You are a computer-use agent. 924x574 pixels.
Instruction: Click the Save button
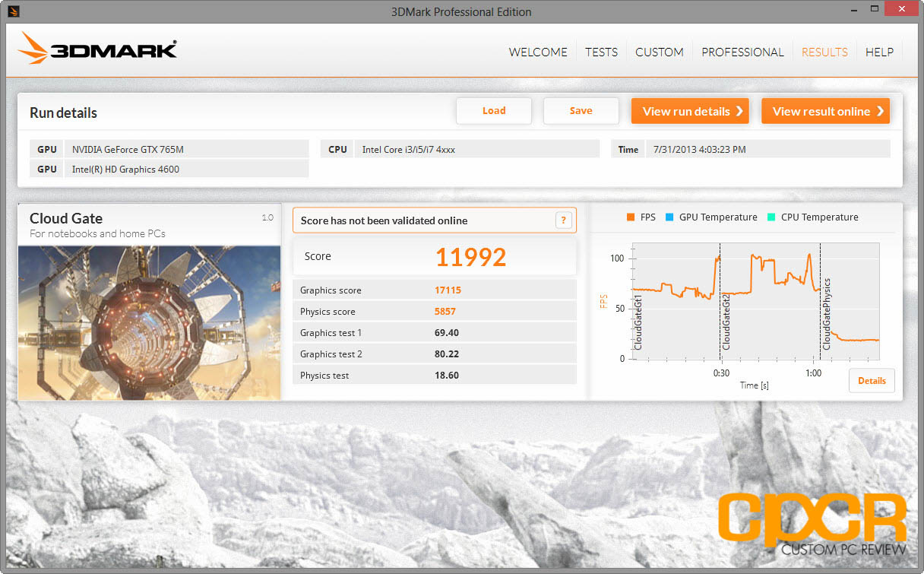coord(581,111)
